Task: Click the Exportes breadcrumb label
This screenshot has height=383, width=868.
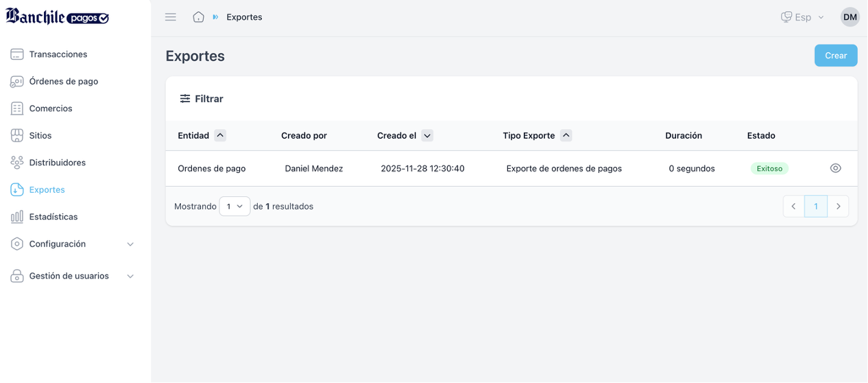Action: coord(244,17)
